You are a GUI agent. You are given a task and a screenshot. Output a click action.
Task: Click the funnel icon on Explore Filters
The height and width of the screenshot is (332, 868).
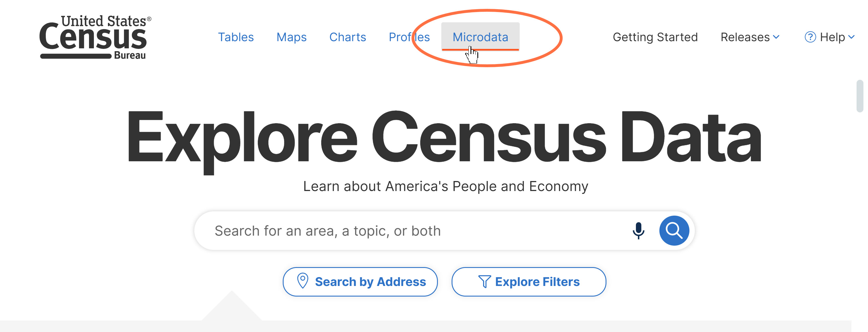click(x=484, y=281)
